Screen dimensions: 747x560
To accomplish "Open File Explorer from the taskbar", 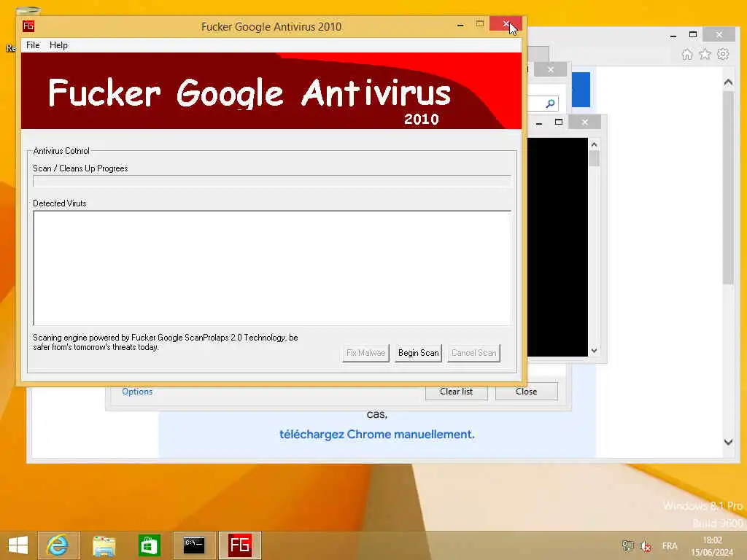I will 104,545.
